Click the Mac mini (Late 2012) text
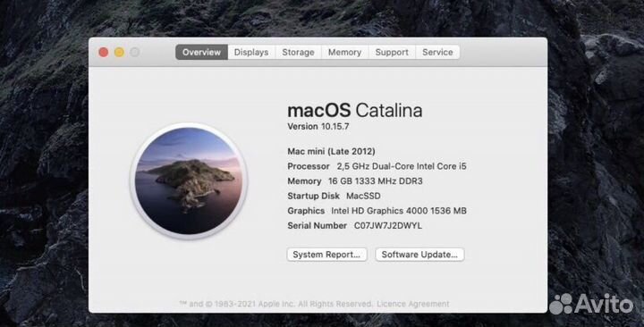Image resolution: width=644 pixels, height=327 pixels. pyautogui.click(x=331, y=151)
